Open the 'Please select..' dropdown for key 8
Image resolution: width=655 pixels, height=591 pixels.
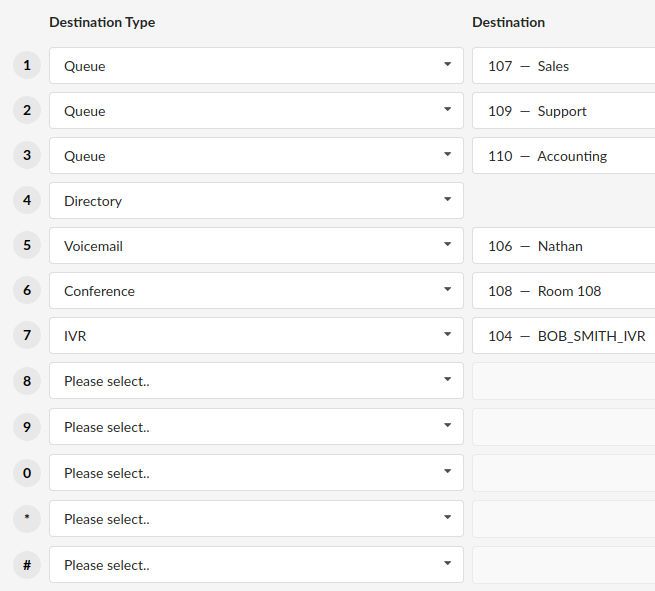pyautogui.click(x=256, y=381)
